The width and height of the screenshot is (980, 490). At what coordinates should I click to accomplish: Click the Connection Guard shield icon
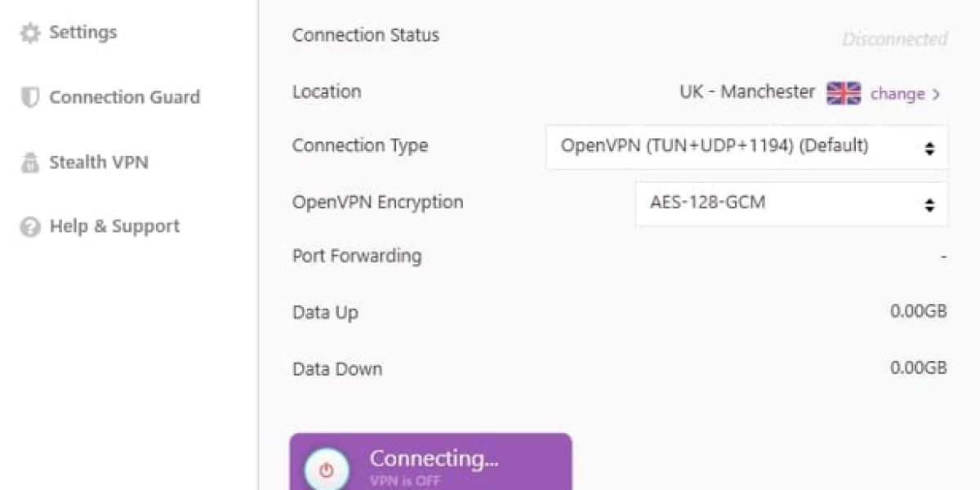point(29,98)
